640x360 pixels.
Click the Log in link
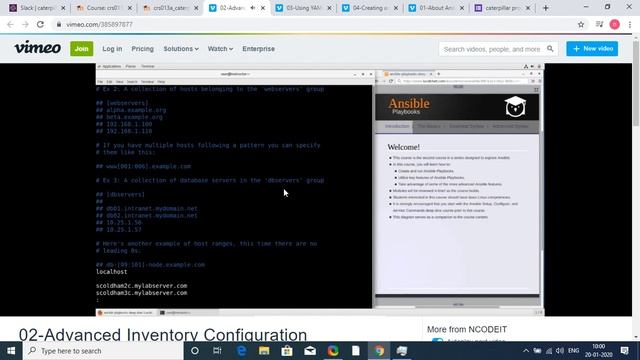pos(112,49)
